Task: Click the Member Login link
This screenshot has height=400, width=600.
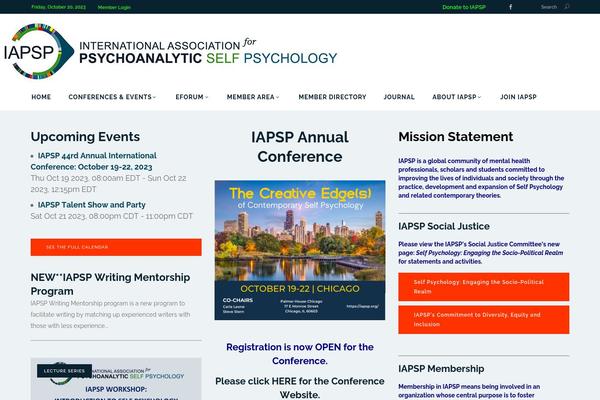Action: 114,7
